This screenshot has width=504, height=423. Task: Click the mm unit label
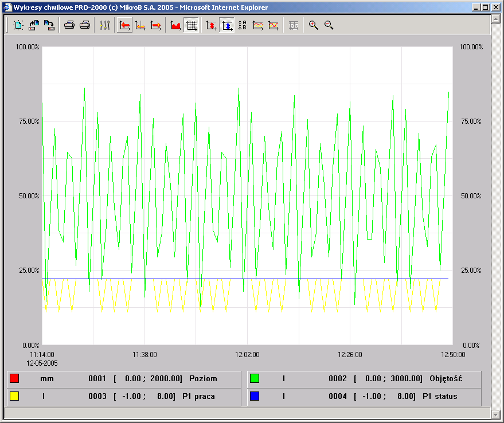coord(47,379)
